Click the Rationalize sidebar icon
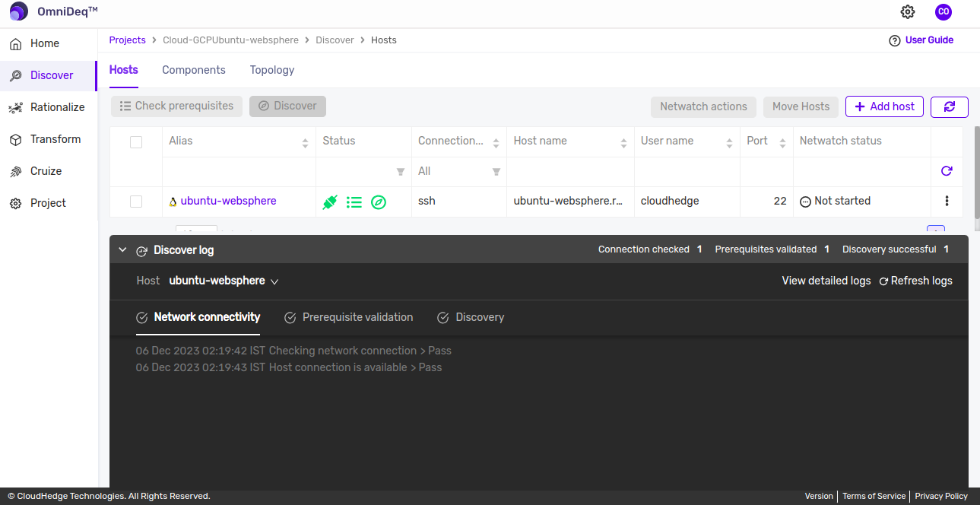The image size is (980, 505). [15, 108]
